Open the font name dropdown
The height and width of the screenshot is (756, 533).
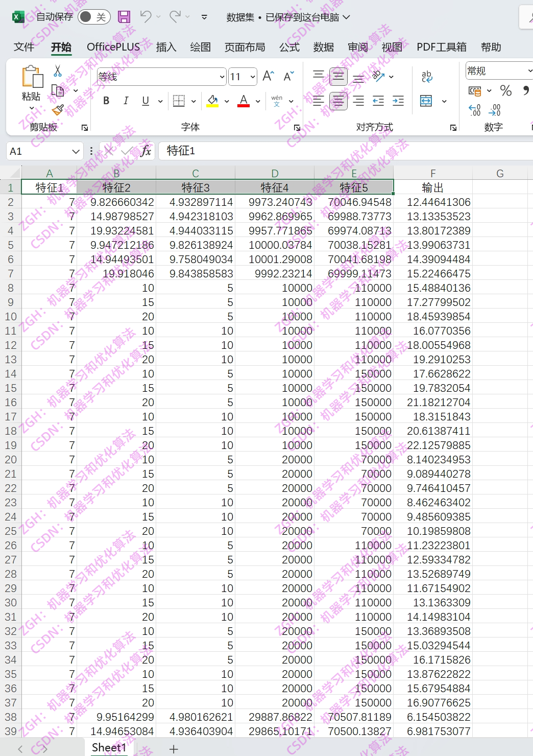point(222,76)
